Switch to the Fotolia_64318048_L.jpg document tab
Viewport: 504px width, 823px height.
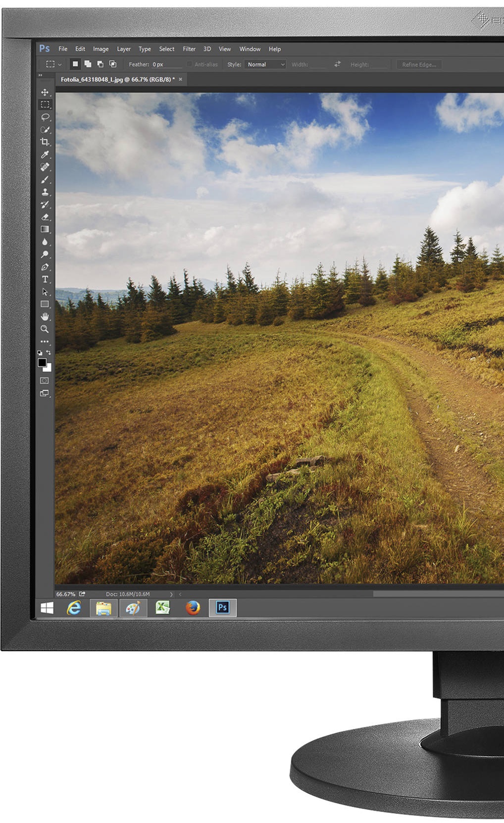(117, 79)
